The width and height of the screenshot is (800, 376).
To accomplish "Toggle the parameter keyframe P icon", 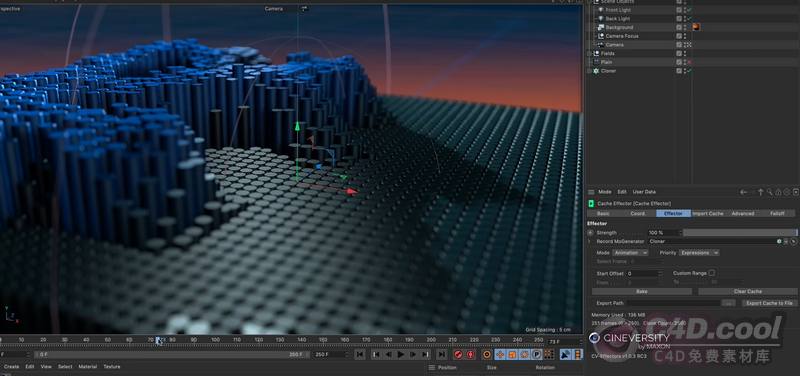I will [537, 354].
